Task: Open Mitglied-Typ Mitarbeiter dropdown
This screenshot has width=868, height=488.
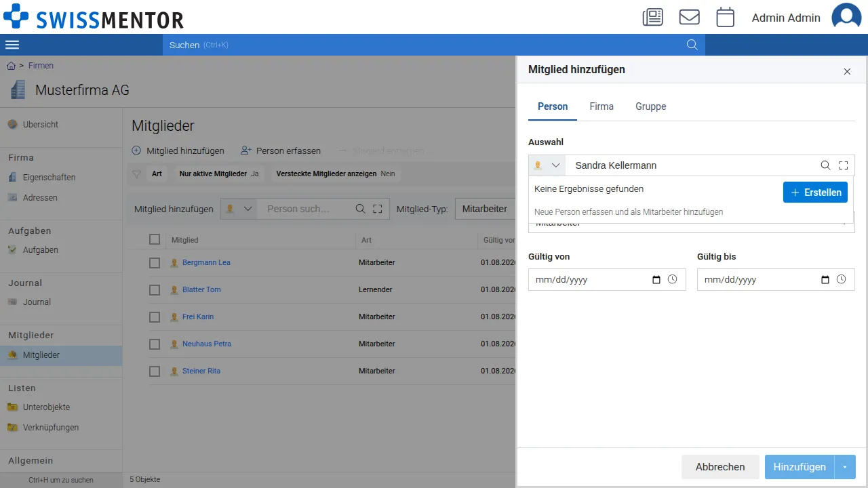Action: pos(485,209)
